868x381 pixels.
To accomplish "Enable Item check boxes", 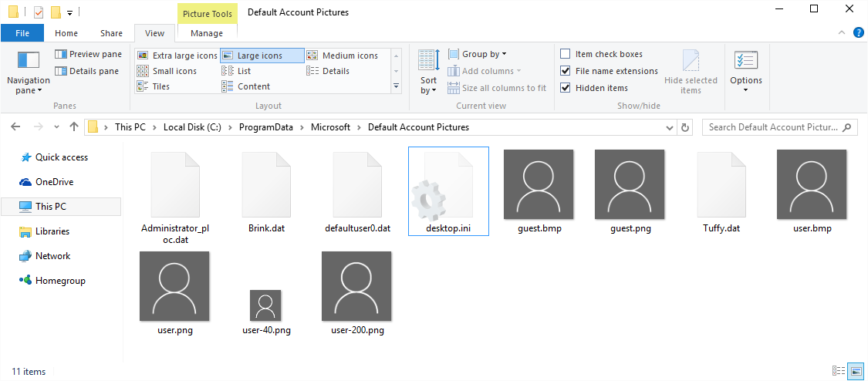I will click(x=566, y=54).
